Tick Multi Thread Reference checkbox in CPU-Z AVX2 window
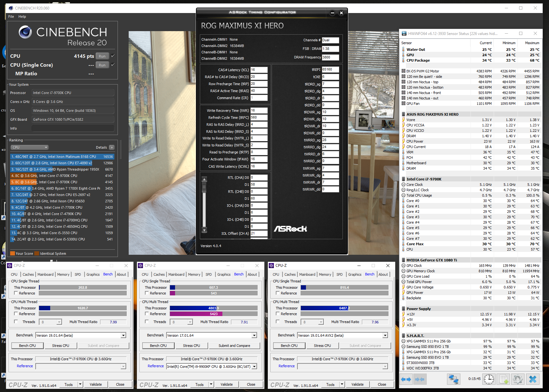This screenshot has height=392, width=549. pos(278,314)
